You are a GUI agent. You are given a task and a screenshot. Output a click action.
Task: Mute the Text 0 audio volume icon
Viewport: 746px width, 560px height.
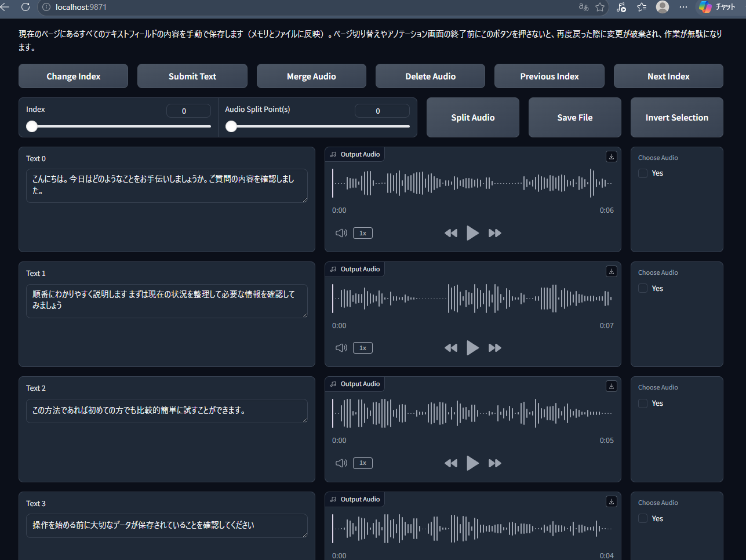click(x=341, y=233)
